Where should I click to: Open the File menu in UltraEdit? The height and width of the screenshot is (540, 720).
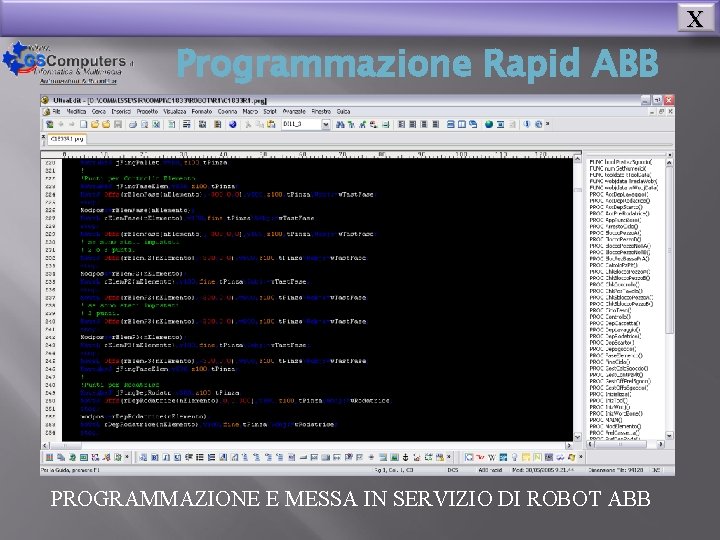point(56,112)
